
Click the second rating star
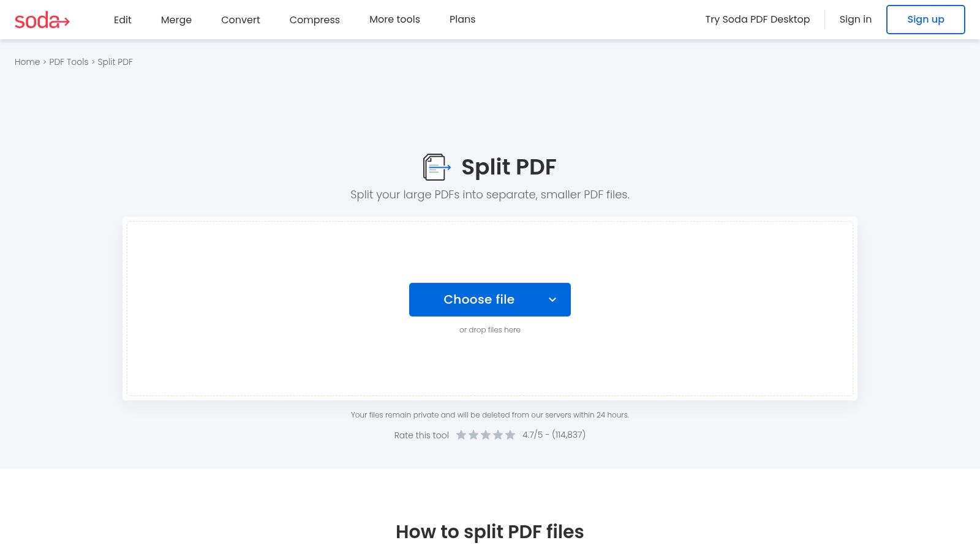pyautogui.click(x=473, y=435)
